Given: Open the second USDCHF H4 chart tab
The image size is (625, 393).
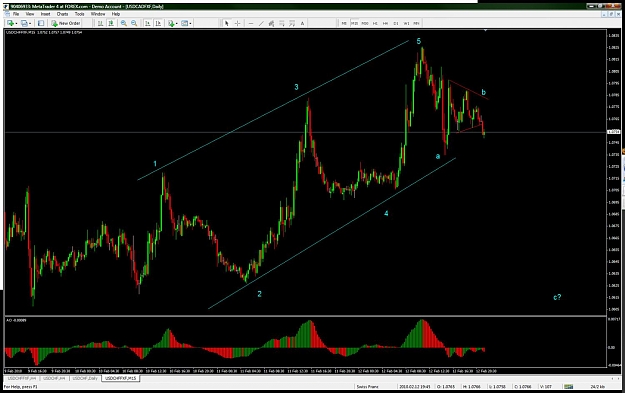Looking at the screenshot, I should 54,378.
